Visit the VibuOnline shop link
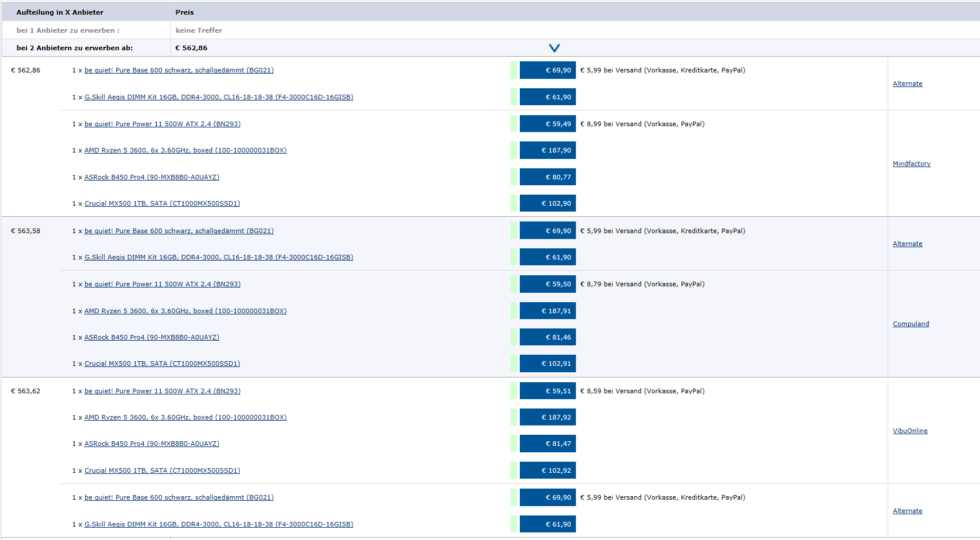 tap(910, 431)
